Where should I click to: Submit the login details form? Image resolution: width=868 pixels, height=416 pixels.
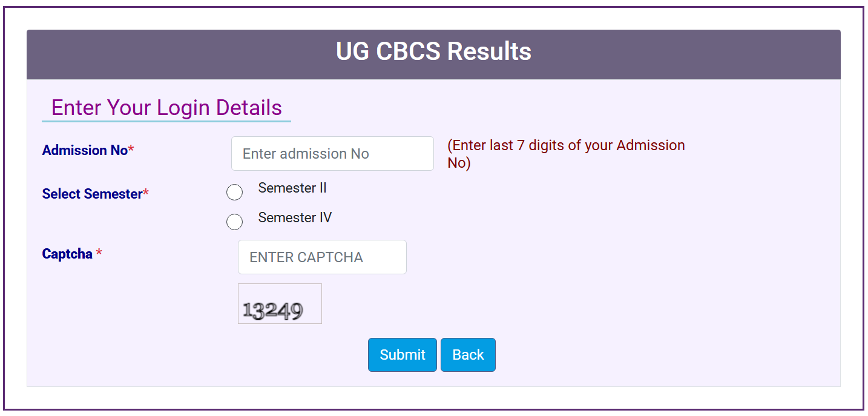click(x=402, y=354)
